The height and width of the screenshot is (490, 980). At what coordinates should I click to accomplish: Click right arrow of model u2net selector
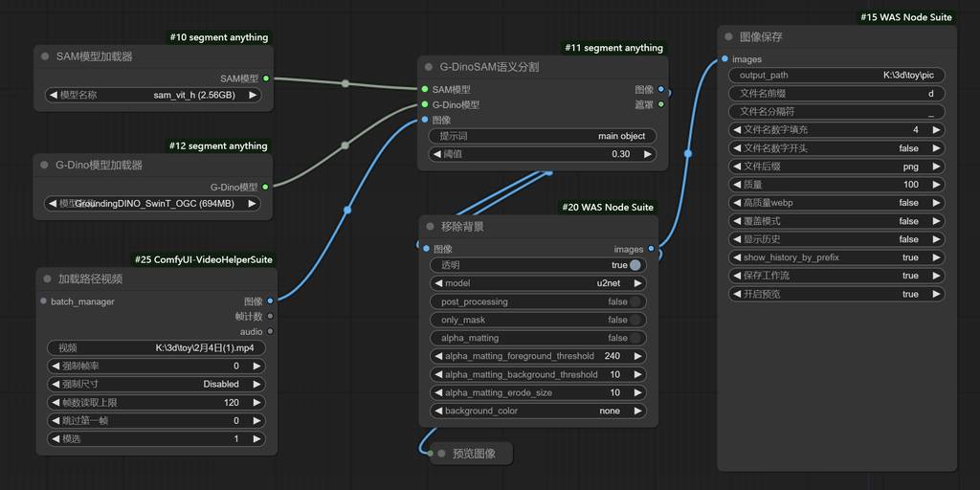coord(638,283)
